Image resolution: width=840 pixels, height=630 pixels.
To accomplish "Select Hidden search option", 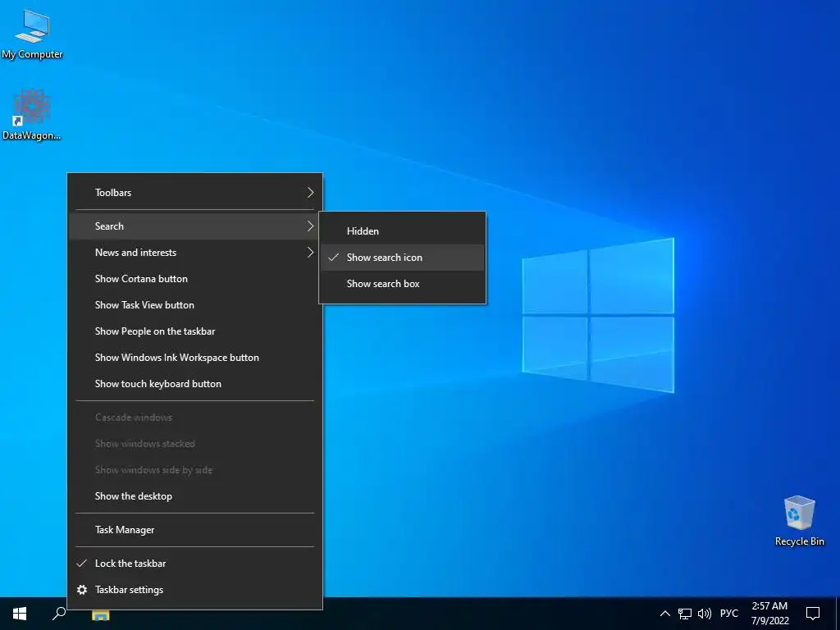I will (x=402, y=231).
